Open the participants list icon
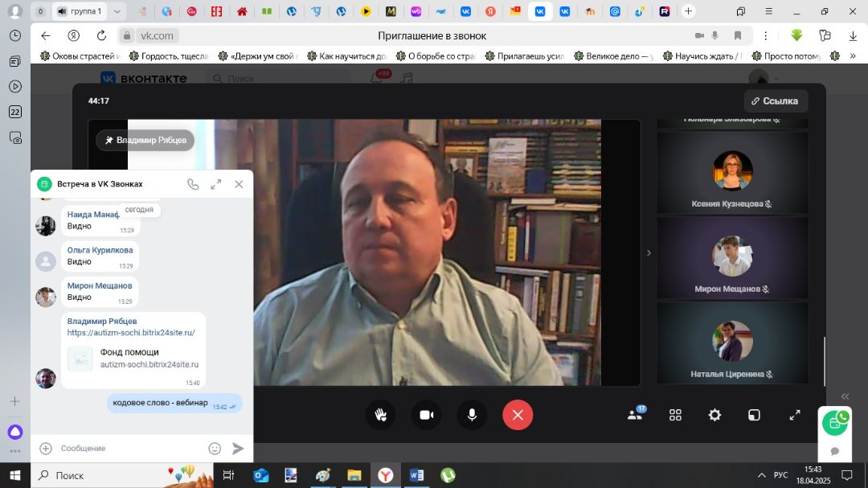Screen dimensions: 868x488 (x=636, y=414)
